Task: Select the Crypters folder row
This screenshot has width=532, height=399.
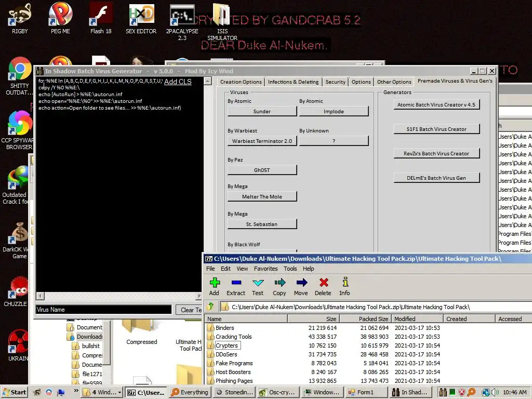Action: pos(369,345)
